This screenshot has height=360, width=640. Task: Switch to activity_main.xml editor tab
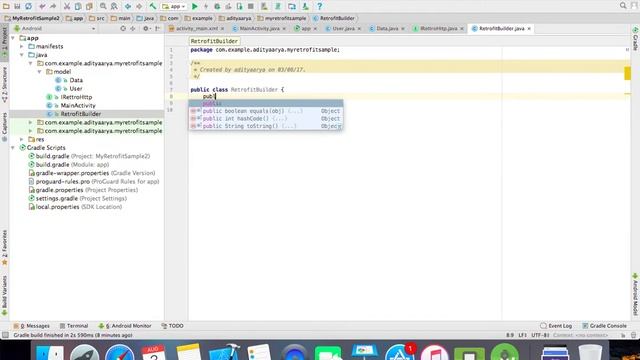(x=196, y=29)
